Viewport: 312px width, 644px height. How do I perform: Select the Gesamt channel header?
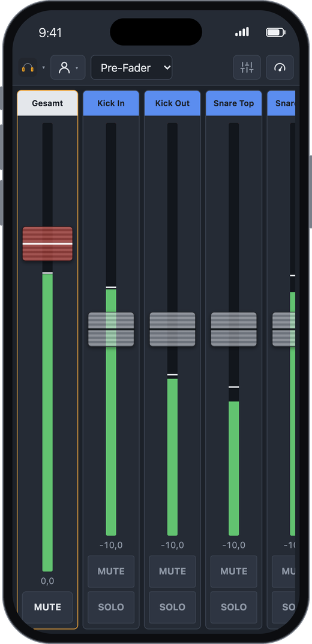[x=47, y=103]
